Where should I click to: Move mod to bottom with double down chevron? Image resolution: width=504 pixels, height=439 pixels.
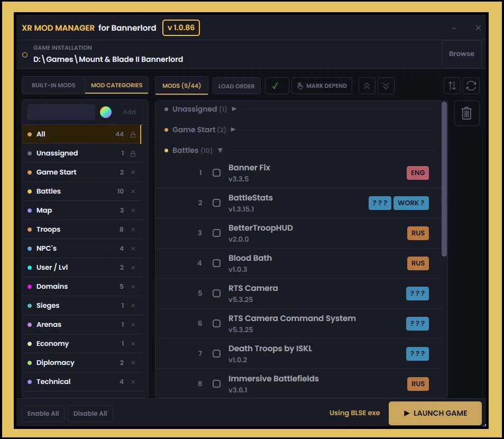pyautogui.click(x=386, y=86)
